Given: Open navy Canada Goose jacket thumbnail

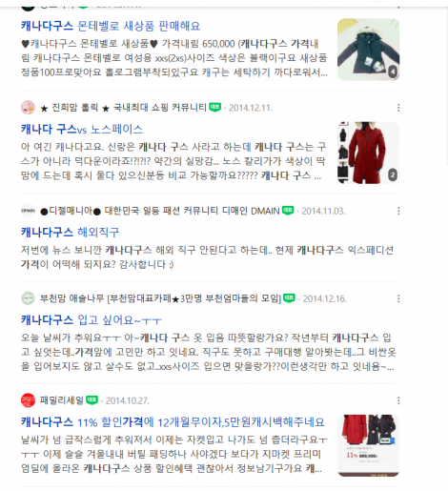Looking at the screenshot, I should point(368,50).
